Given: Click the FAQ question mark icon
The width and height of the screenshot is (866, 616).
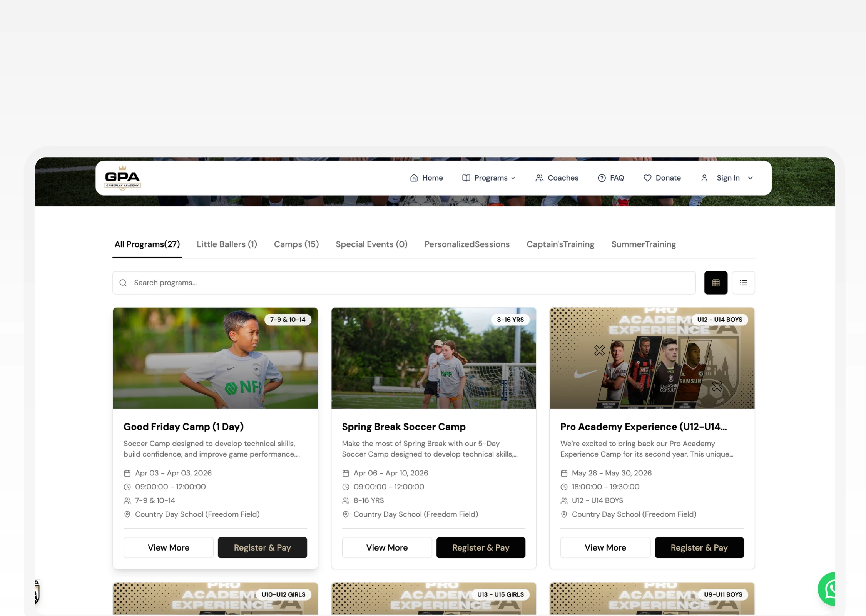Looking at the screenshot, I should 601,178.
